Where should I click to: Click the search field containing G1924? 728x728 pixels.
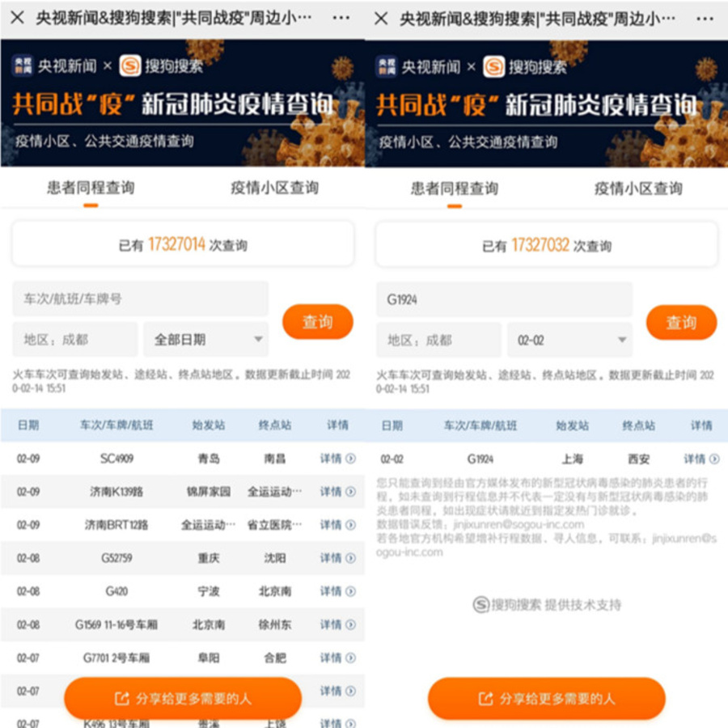tap(504, 299)
